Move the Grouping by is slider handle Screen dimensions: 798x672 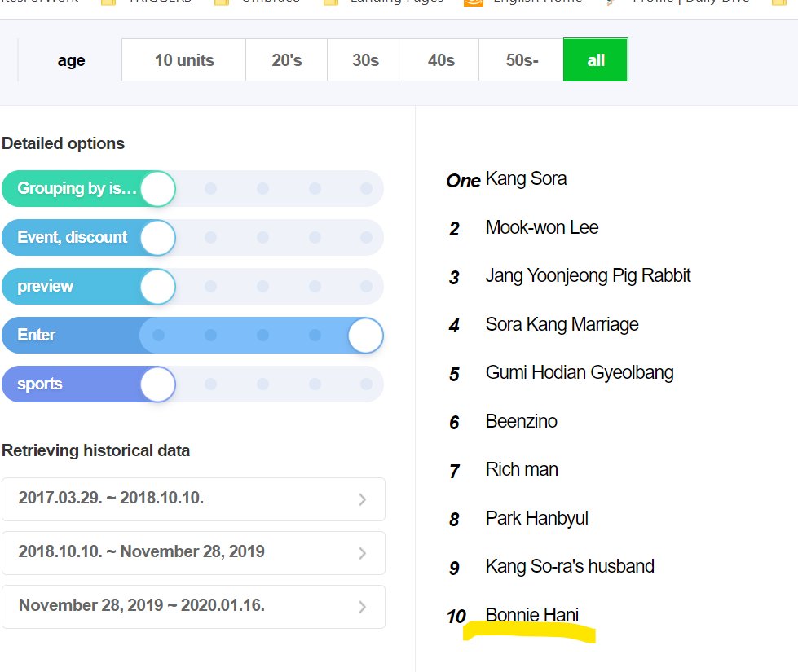[157, 188]
